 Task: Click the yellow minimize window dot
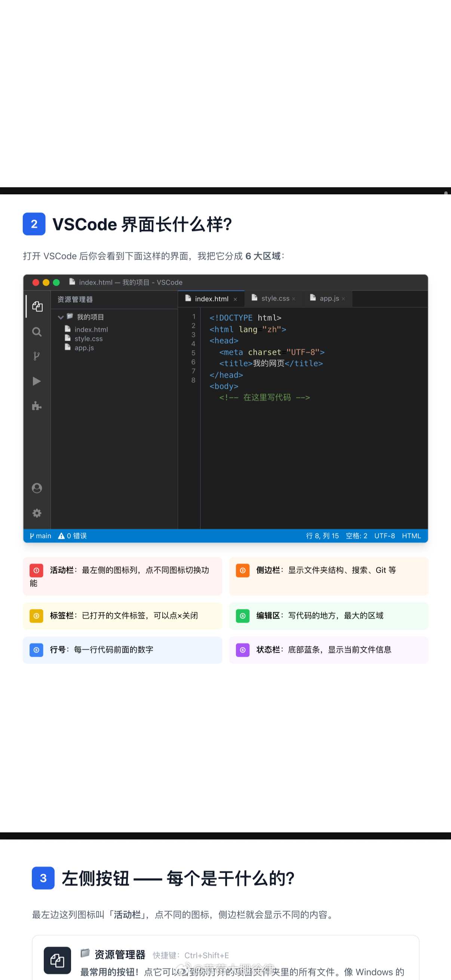46,282
